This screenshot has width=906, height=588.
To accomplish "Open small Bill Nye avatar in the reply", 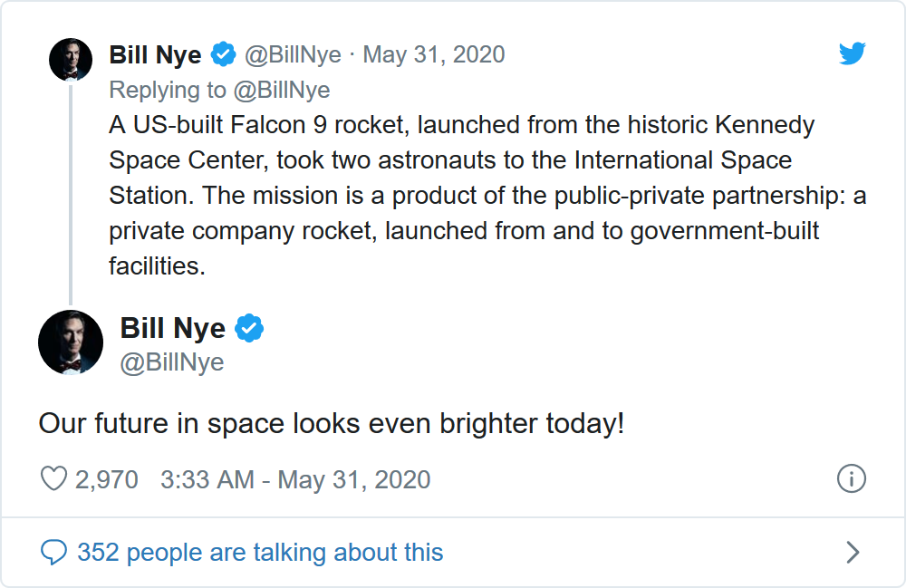I will point(71,60).
